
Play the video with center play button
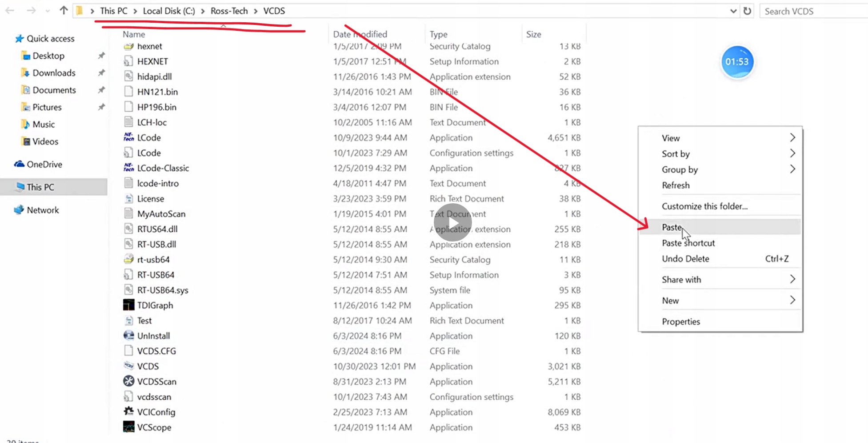pyautogui.click(x=452, y=222)
